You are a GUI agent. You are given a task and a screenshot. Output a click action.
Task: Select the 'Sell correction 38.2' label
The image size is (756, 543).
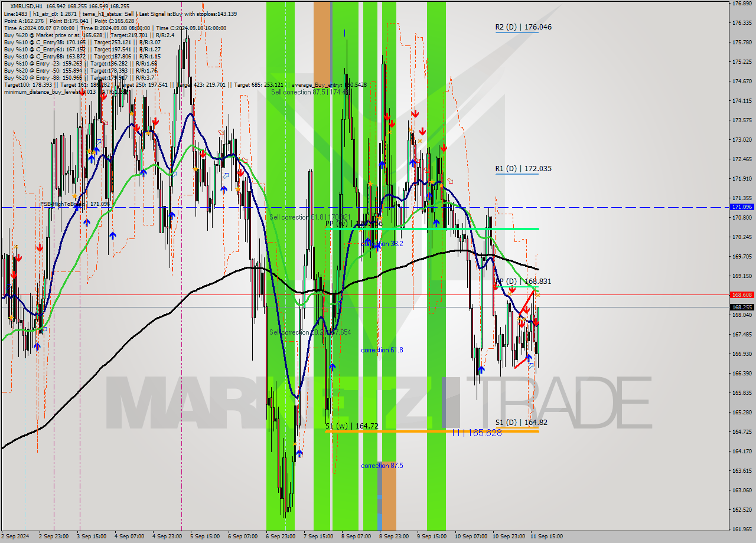point(310,332)
